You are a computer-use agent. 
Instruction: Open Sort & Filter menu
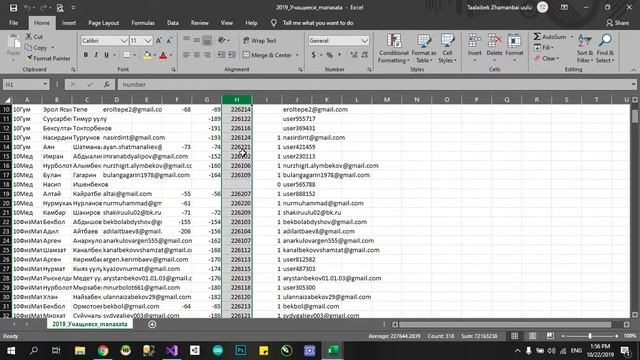click(585, 49)
